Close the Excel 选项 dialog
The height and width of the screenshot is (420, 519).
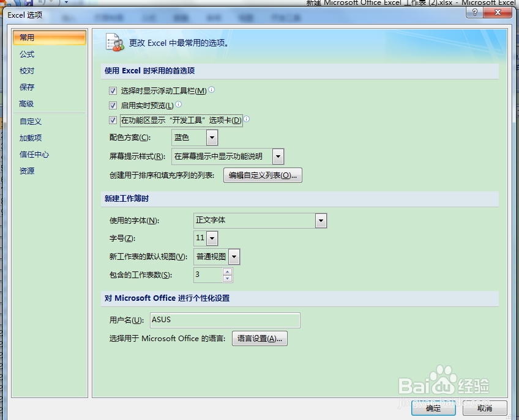(x=498, y=13)
